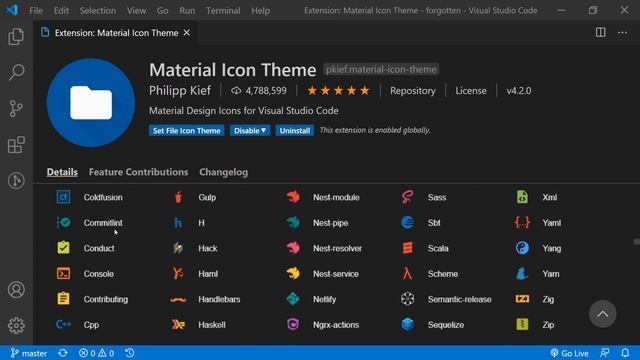Screen dimensions: 640x360
Task: Click the Haml label
Action: coord(208,274)
